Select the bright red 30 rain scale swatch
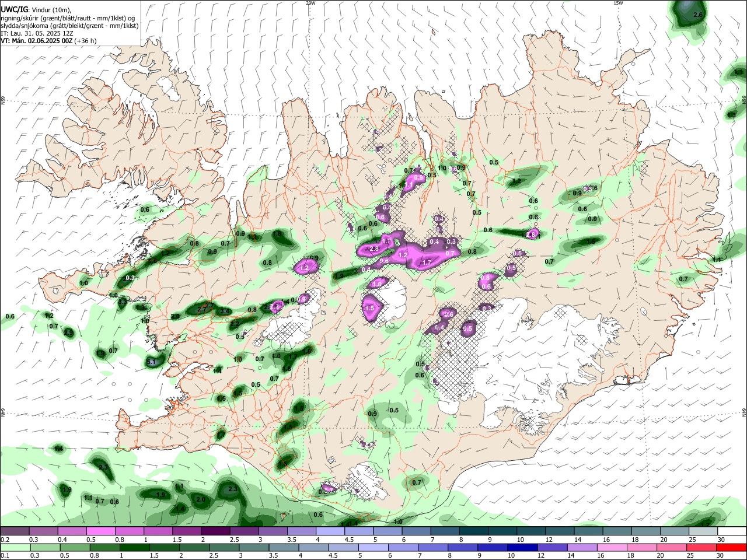The image size is (747, 560). 731,547
